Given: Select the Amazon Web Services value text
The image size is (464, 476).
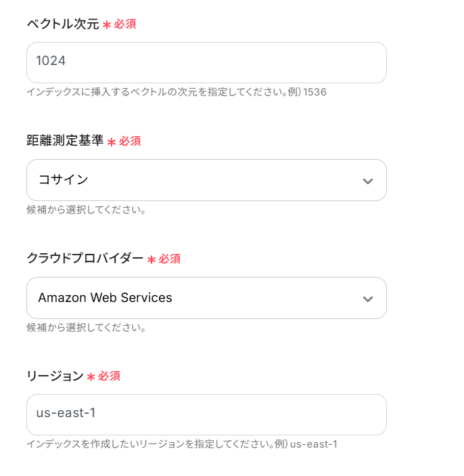Looking at the screenshot, I should tap(105, 298).
